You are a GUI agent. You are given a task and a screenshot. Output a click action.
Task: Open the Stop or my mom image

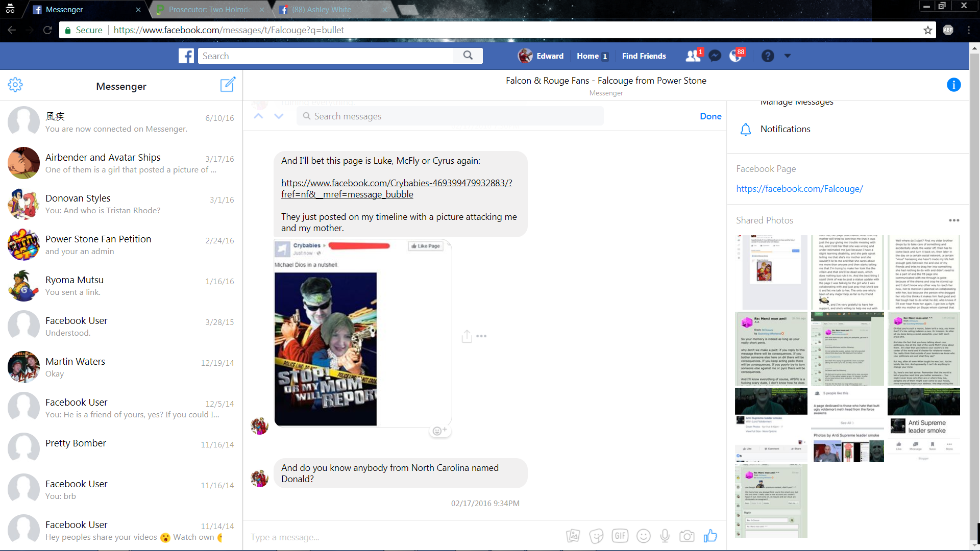tap(326, 349)
